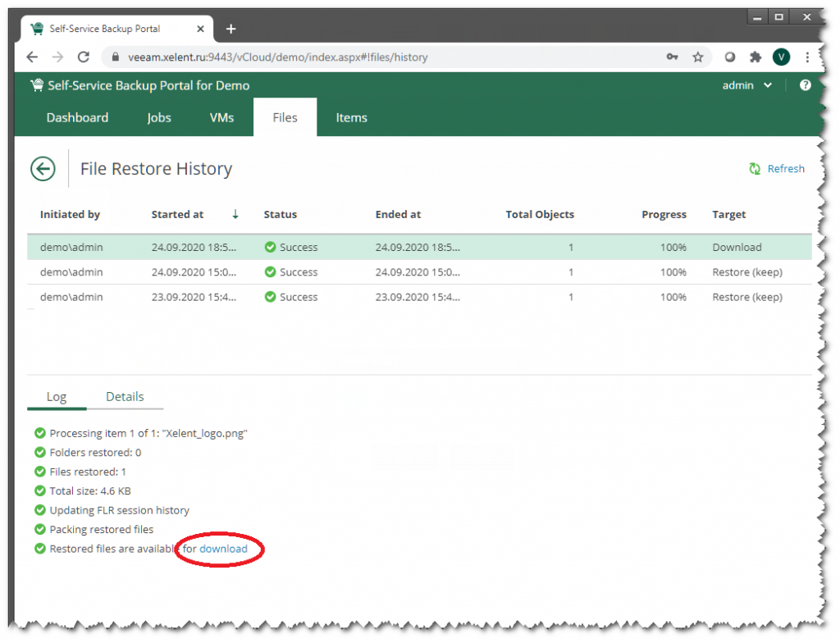Open the Jobs tab

[159, 117]
